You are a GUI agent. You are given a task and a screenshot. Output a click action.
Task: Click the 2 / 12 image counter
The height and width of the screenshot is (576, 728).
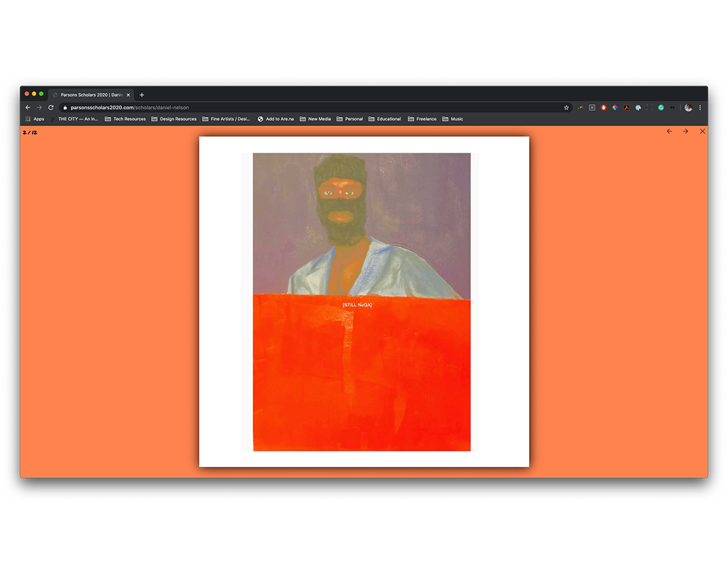point(30,133)
